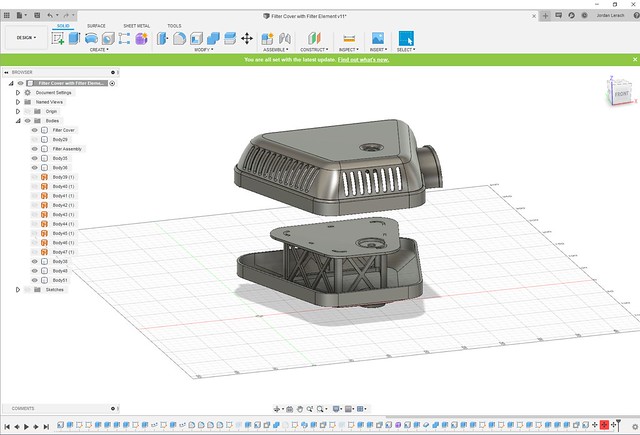640x435 pixels.
Task: Select the Press Pull tool
Action: pos(162,38)
